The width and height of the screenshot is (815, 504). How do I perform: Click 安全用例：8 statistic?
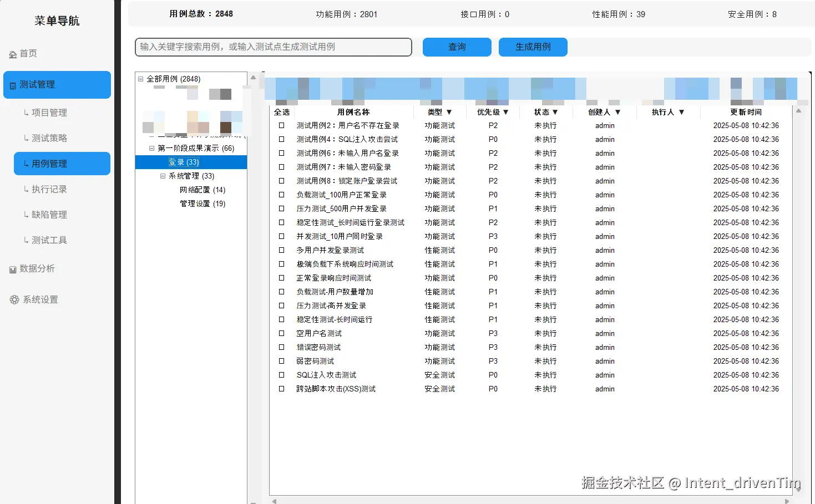[752, 14]
